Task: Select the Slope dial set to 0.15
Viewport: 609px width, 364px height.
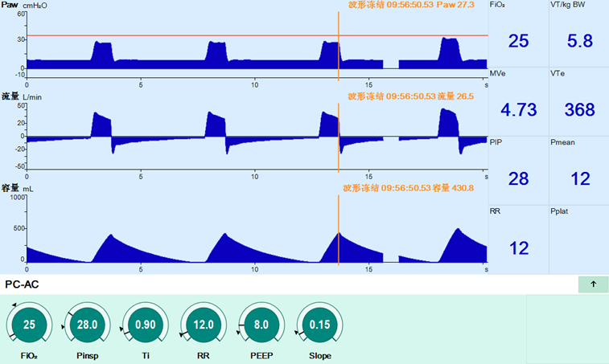Action: pos(319,325)
